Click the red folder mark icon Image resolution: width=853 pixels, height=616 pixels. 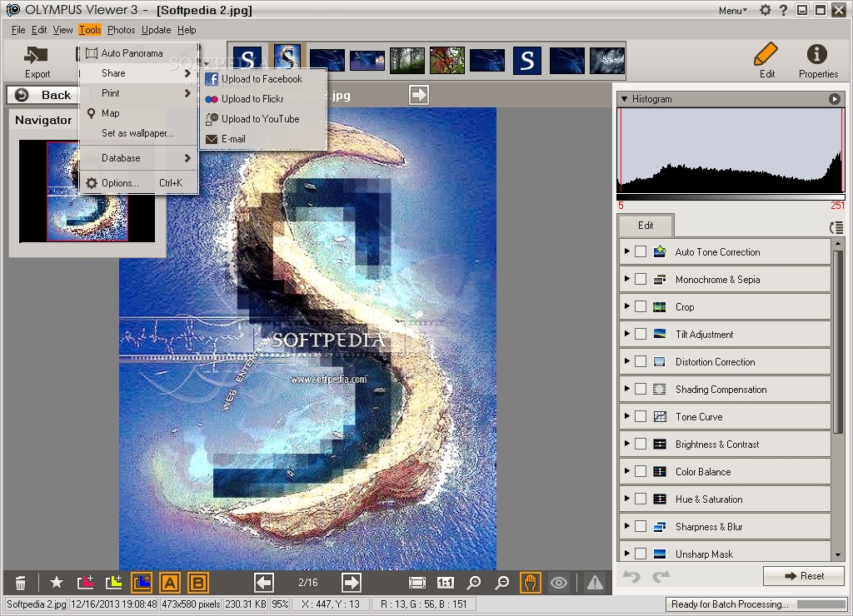(86, 583)
